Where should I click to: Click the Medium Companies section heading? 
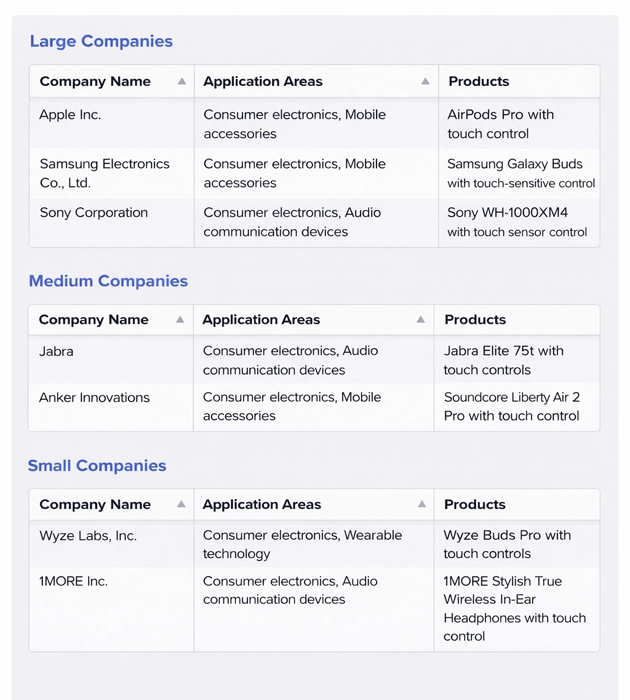(108, 281)
